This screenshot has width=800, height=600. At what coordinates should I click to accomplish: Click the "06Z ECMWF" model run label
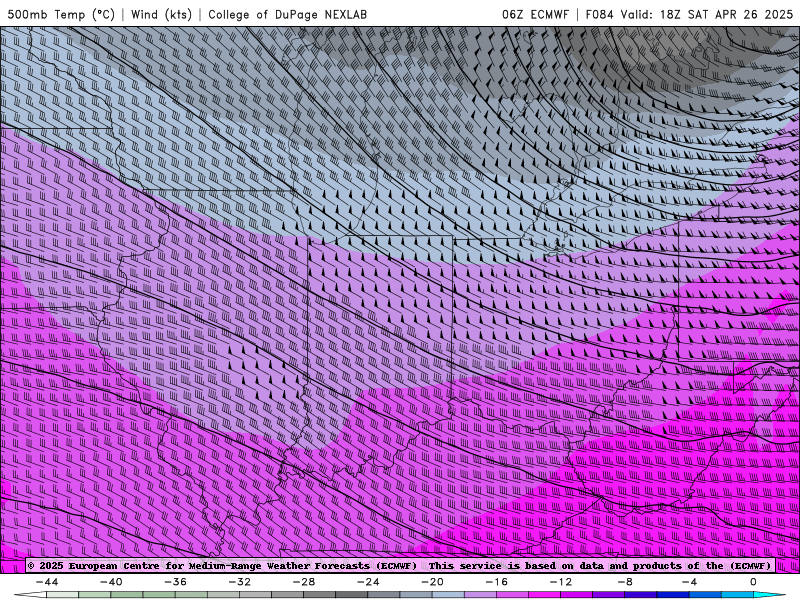(535, 14)
